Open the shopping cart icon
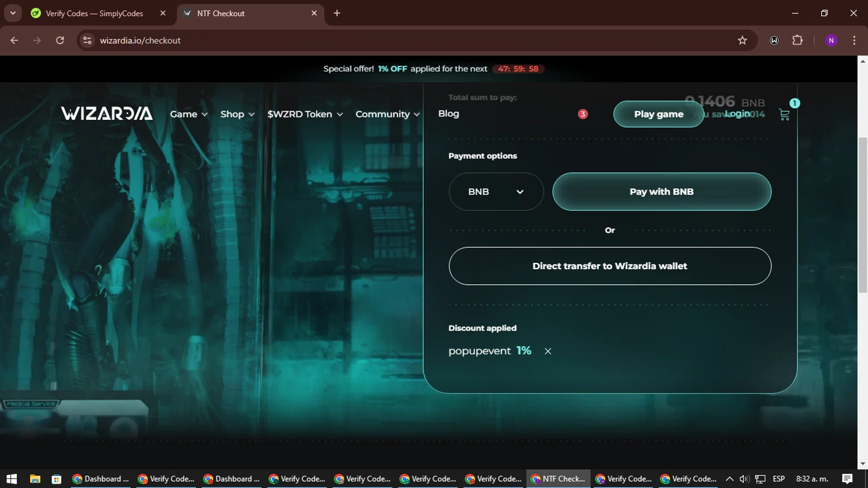868x488 pixels. click(x=784, y=115)
